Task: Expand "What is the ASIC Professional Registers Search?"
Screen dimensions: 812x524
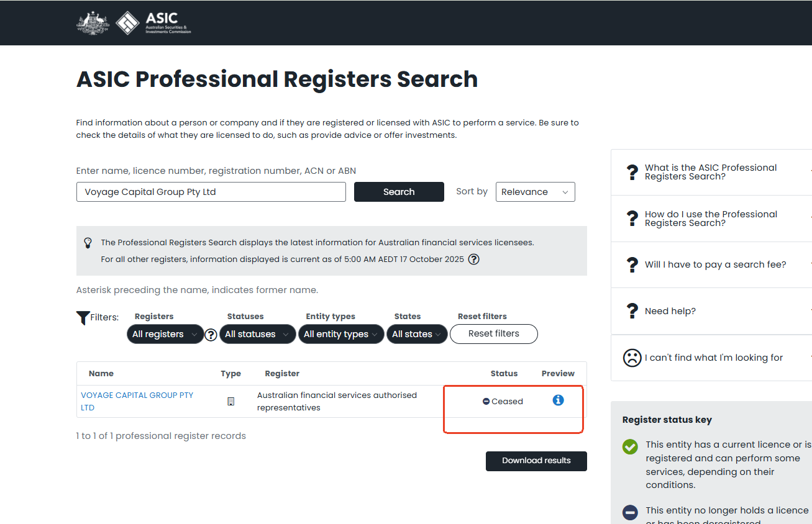Action: [x=711, y=172]
